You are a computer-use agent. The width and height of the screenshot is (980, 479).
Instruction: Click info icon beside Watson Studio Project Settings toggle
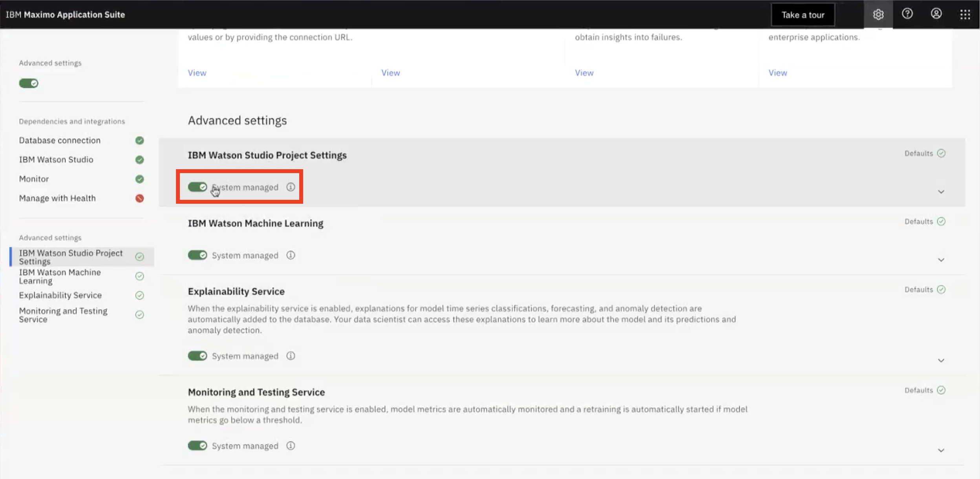pos(291,187)
